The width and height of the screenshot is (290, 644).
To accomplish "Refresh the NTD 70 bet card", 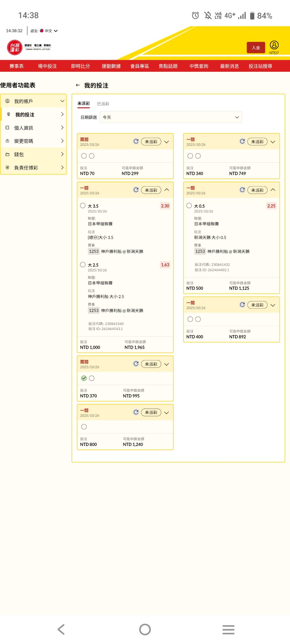I will pyautogui.click(x=136, y=141).
